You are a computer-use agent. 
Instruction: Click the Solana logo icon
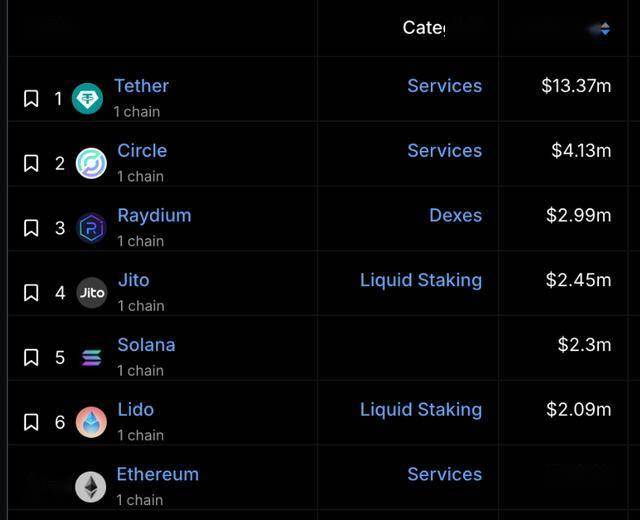[91, 358]
